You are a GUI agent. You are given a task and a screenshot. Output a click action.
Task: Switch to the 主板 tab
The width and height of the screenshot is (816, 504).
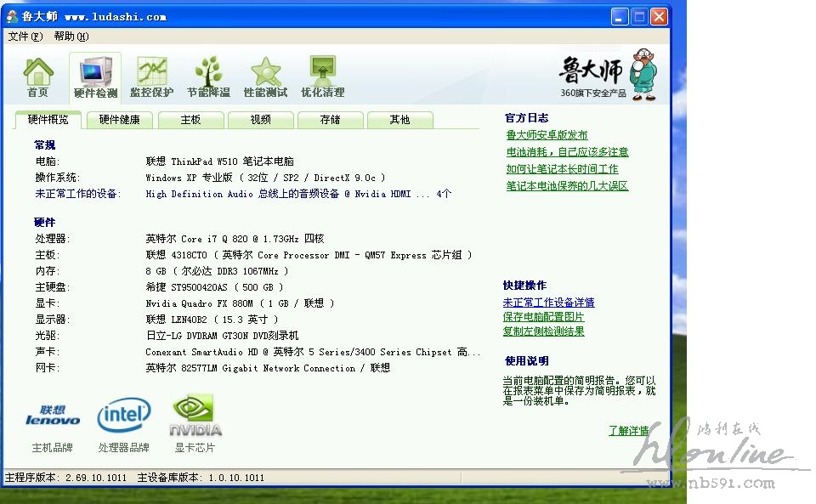point(190,120)
